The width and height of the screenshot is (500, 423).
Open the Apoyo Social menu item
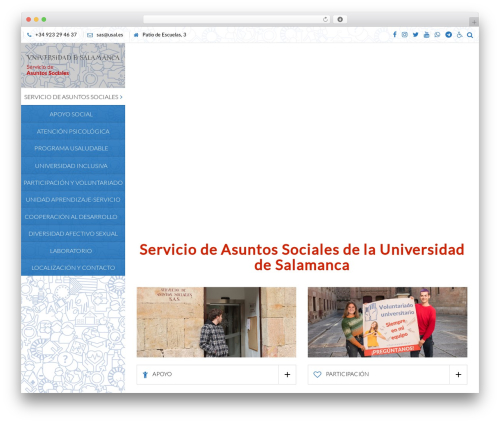(x=73, y=114)
